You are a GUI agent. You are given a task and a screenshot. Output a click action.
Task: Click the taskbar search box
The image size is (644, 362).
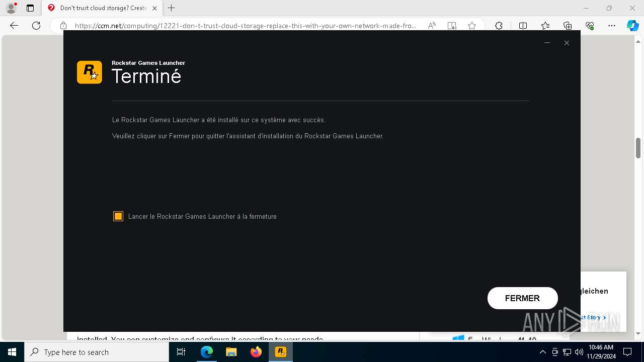(97, 352)
